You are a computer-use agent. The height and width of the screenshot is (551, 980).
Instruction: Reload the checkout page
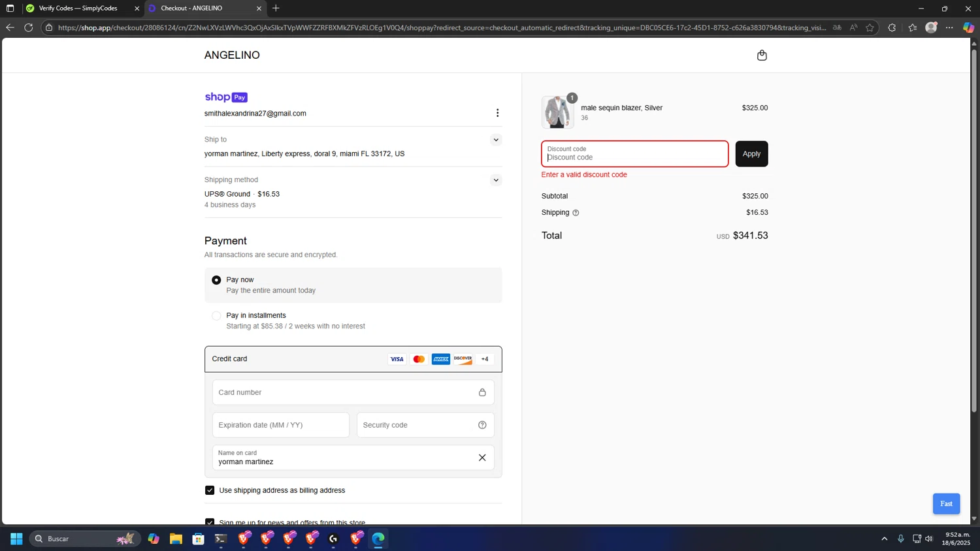[28, 27]
